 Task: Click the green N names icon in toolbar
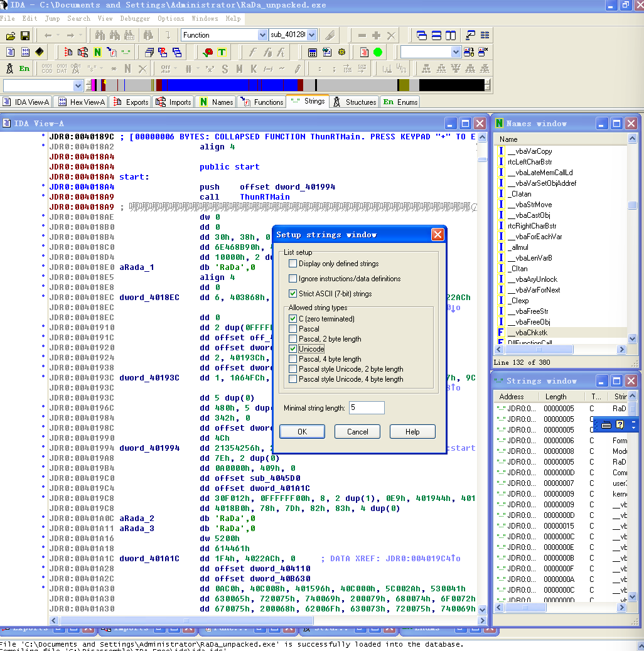[97, 52]
